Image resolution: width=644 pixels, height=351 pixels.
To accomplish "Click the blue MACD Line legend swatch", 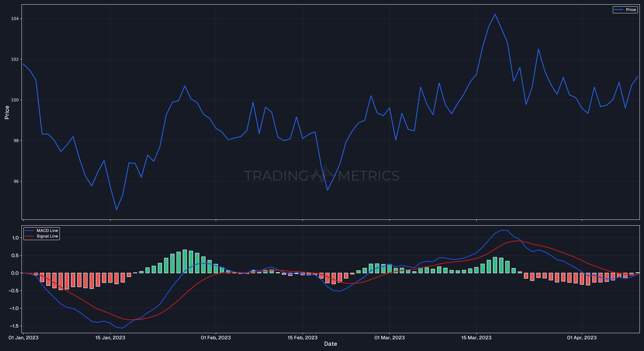I will (29, 231).
